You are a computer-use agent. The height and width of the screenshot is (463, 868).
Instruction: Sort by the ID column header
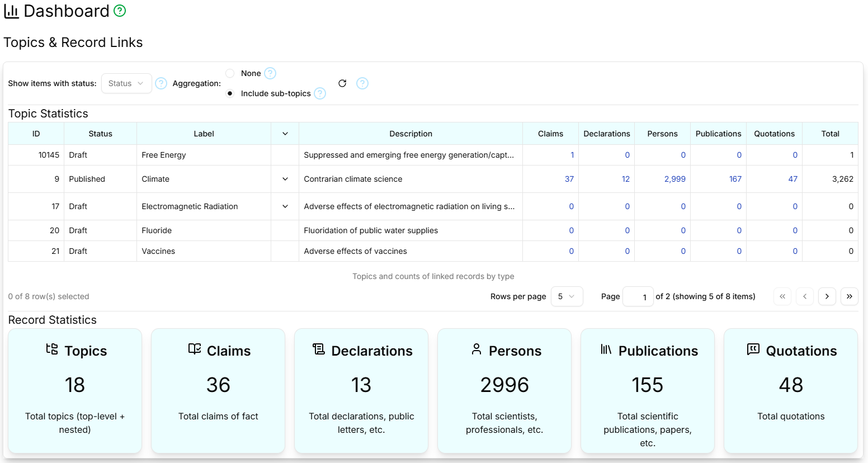tap(36, 134)
